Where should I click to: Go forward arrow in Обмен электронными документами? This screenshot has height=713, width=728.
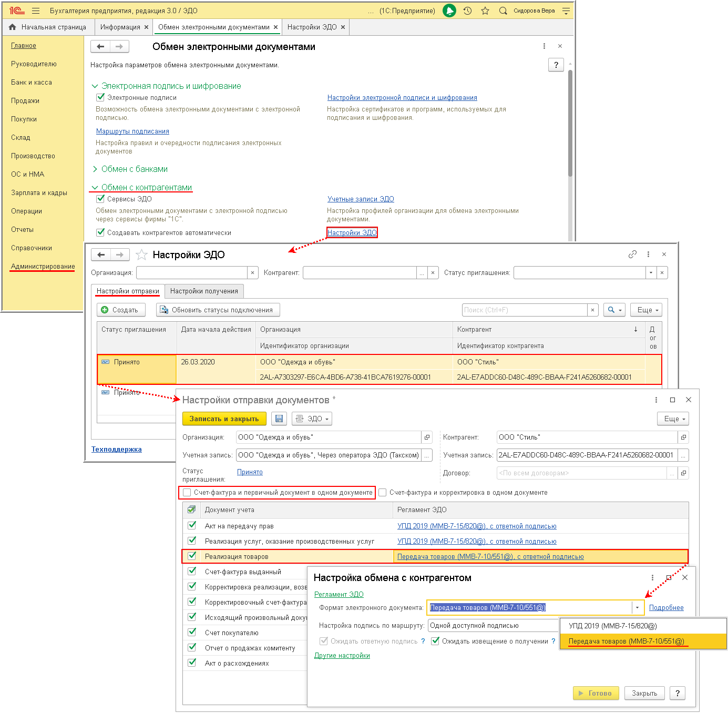119,47
